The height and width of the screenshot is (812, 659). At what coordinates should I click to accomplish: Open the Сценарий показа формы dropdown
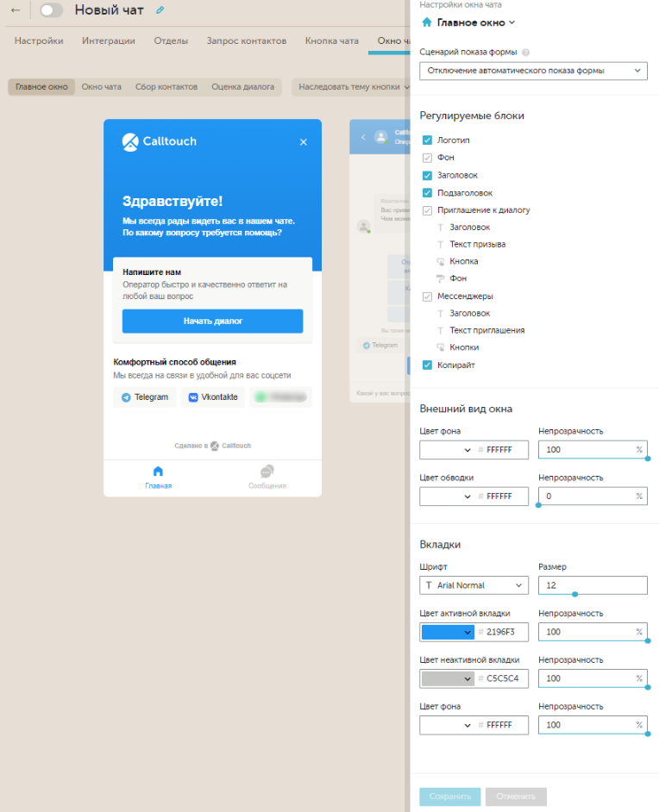tap(533, 71)
